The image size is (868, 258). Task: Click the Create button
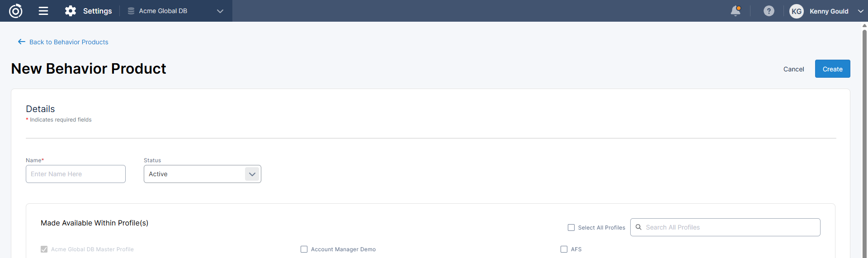pos(832,69)
